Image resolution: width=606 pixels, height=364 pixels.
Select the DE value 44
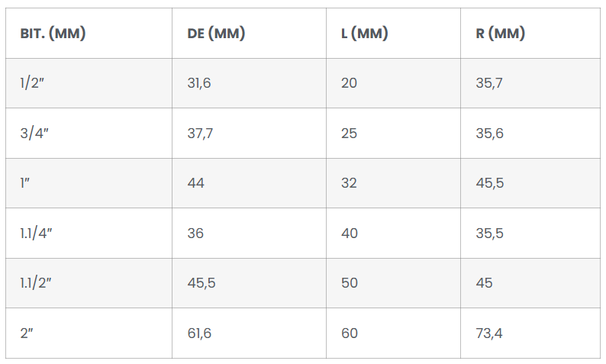click(x=196, y=183)
